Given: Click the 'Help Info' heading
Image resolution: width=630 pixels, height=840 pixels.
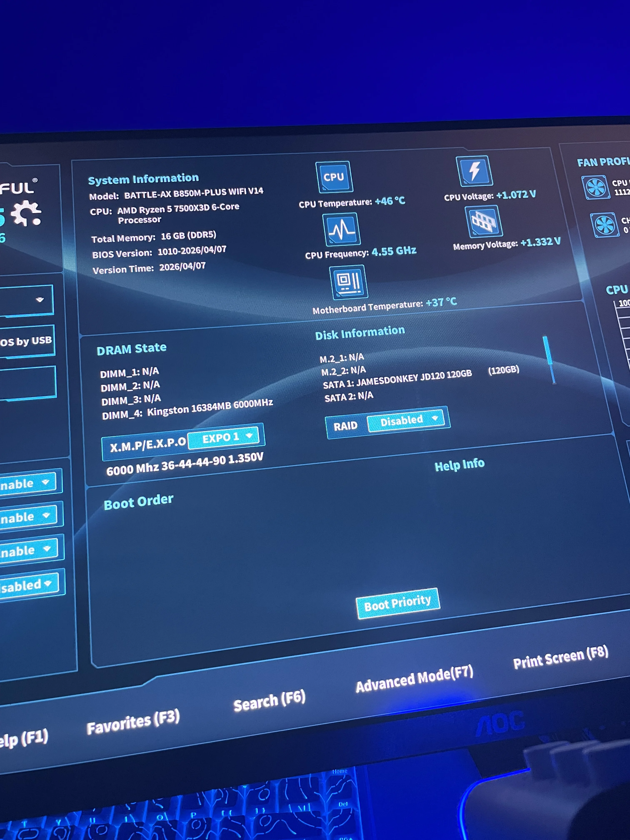Looking at the screenshot, I should point(460,464).
